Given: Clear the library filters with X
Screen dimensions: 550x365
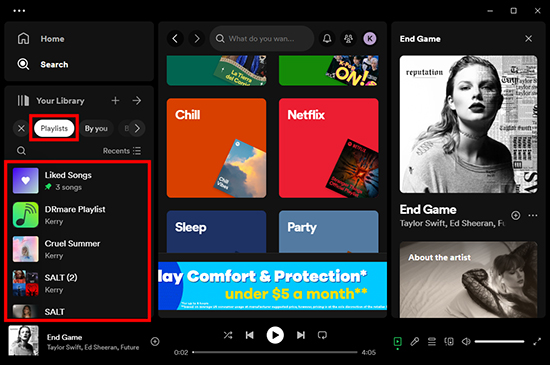Looking at the screenshot, I should tap(21, 128).
